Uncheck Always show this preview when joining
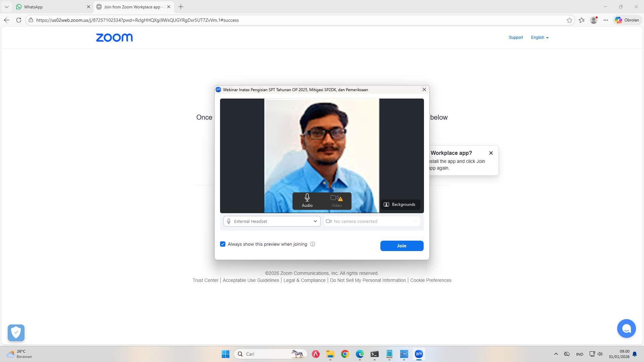644x362 pixels. (x=223, y=244)
